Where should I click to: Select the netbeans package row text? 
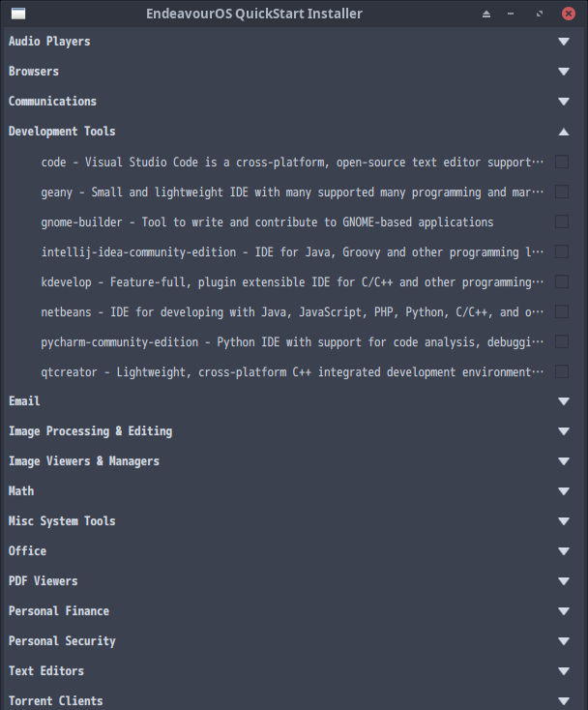coord(292,312)
